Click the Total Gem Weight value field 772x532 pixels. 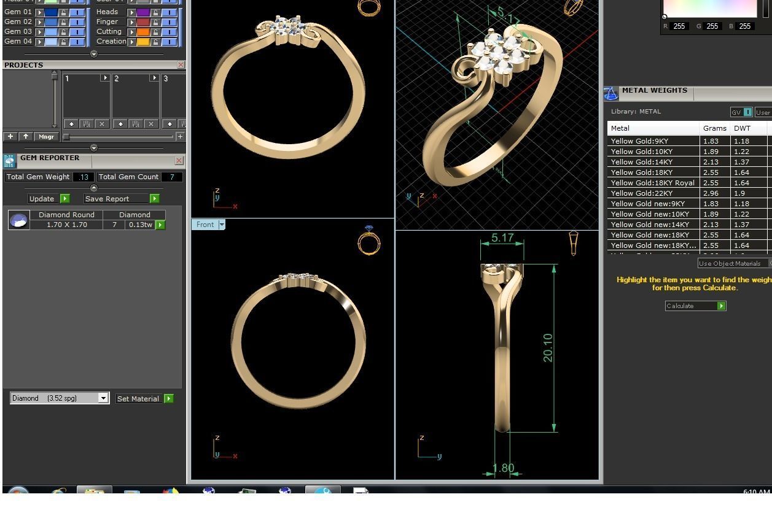pyautogui.click(x=83, y=177)
